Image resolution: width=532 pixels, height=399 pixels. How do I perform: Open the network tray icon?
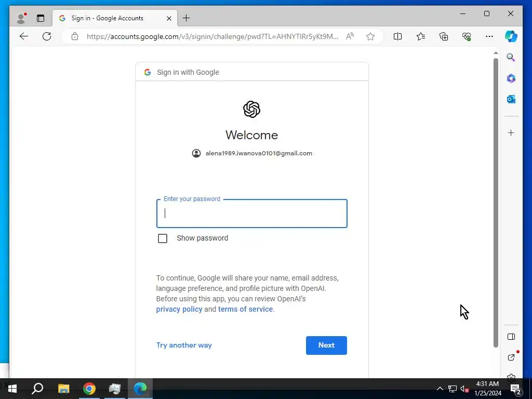click(453, 389)
